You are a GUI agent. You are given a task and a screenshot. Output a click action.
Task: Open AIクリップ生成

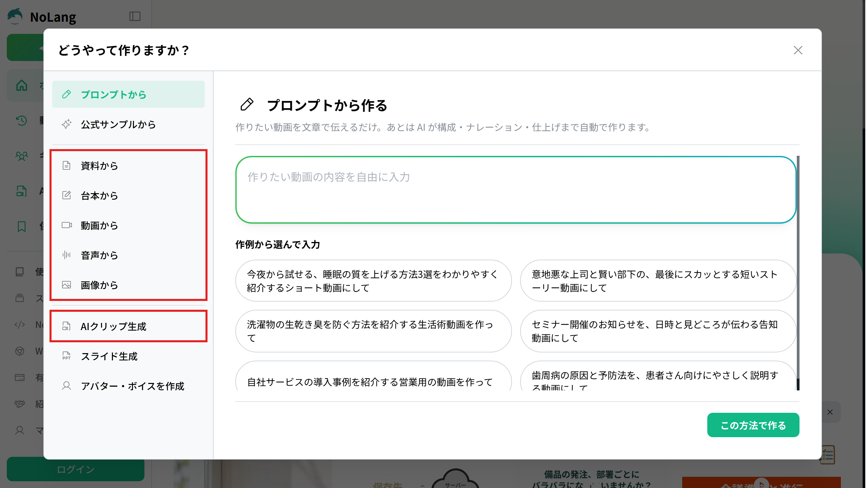click(128, 326)
